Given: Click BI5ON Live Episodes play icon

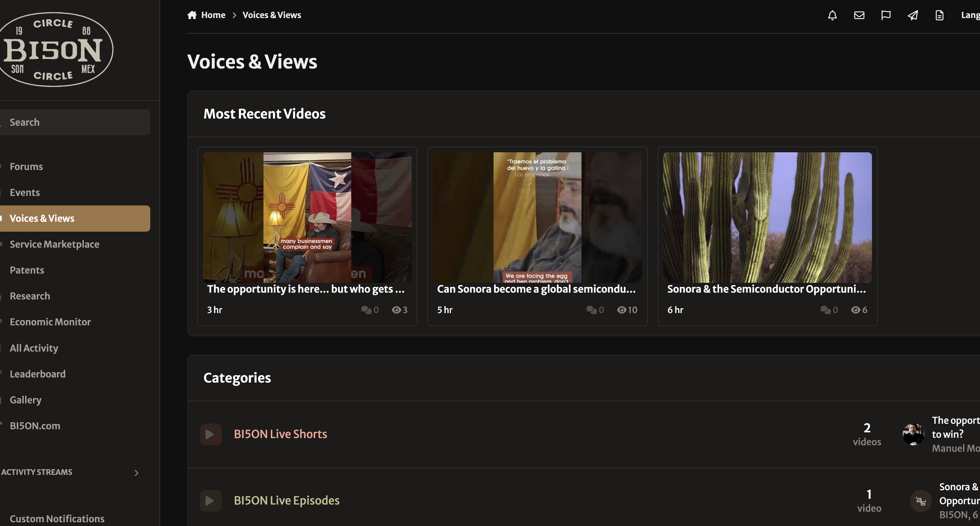Looking at the screenshot, I should [x=210, y=500].
